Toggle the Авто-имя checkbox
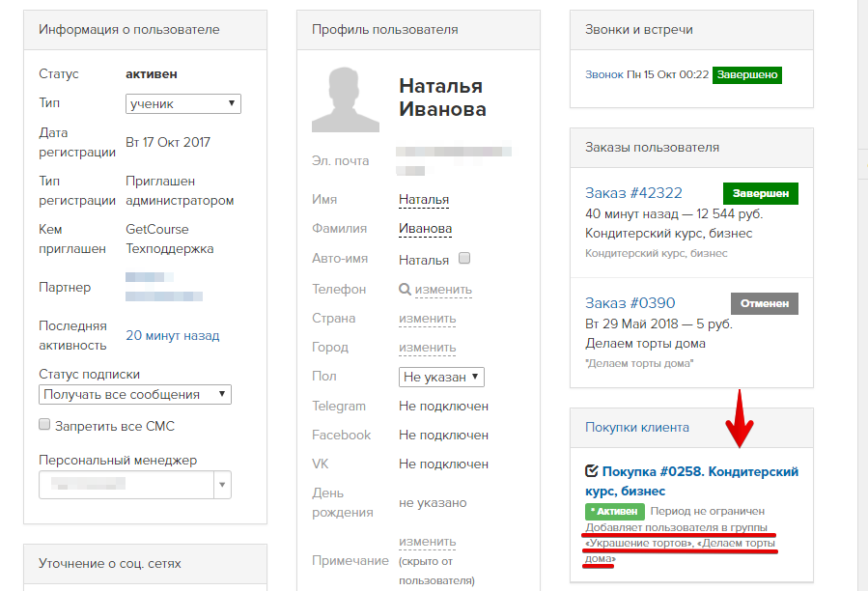 tap(464, 258)
